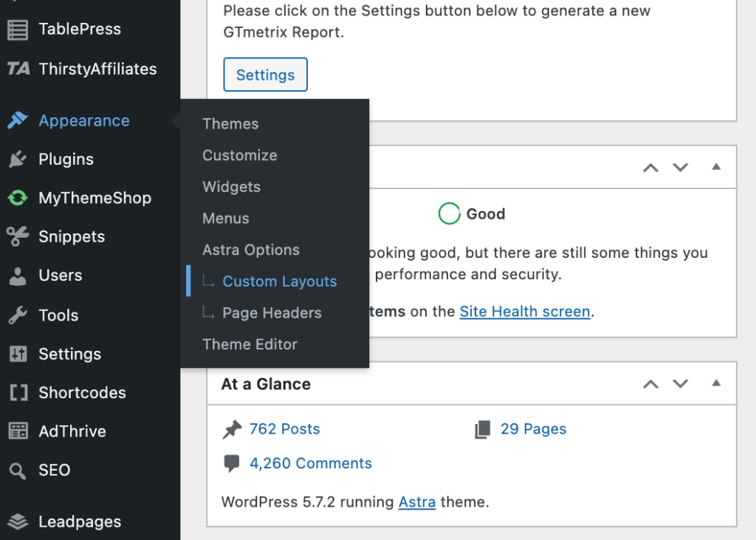Image resolution: width=756 pixels, height=540 pixels.
Task: Follow the Site Health screen link
Action: (525, 312)
